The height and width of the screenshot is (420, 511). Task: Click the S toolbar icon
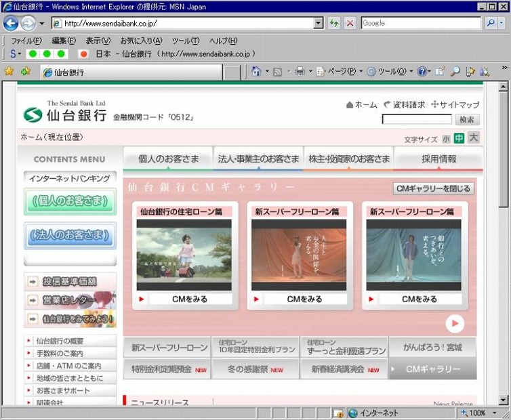(x=13, y=54)
